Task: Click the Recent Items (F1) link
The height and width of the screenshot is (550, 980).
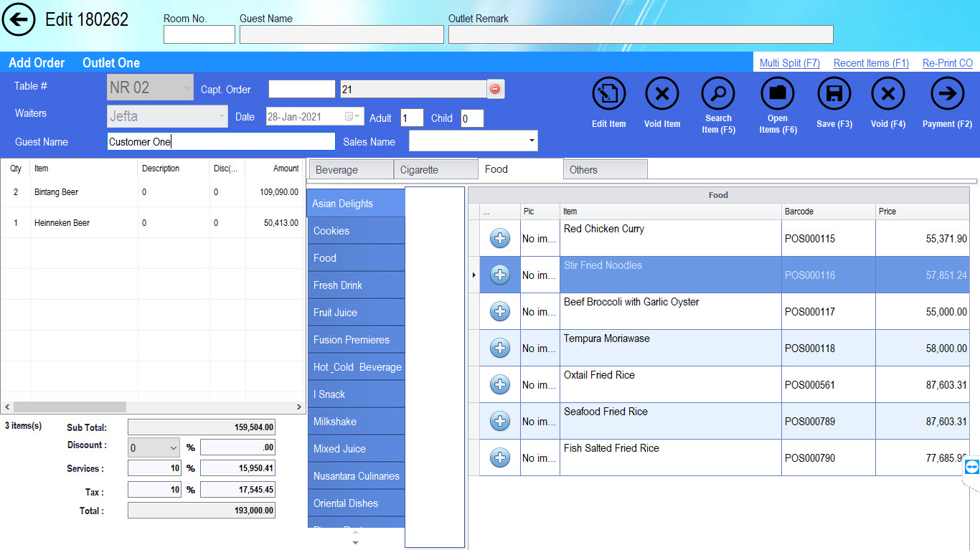Action: click(871, 63)
